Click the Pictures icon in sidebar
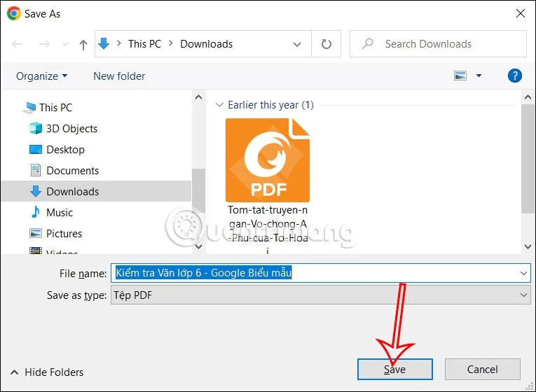Image resolution: width=536 pixels, height=392 pixels. click(36, 234)
